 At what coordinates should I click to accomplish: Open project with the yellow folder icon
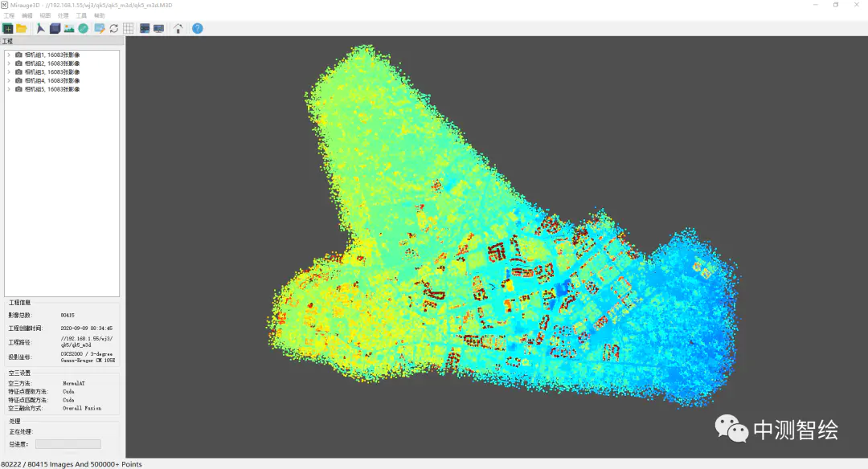click(22, 28)
